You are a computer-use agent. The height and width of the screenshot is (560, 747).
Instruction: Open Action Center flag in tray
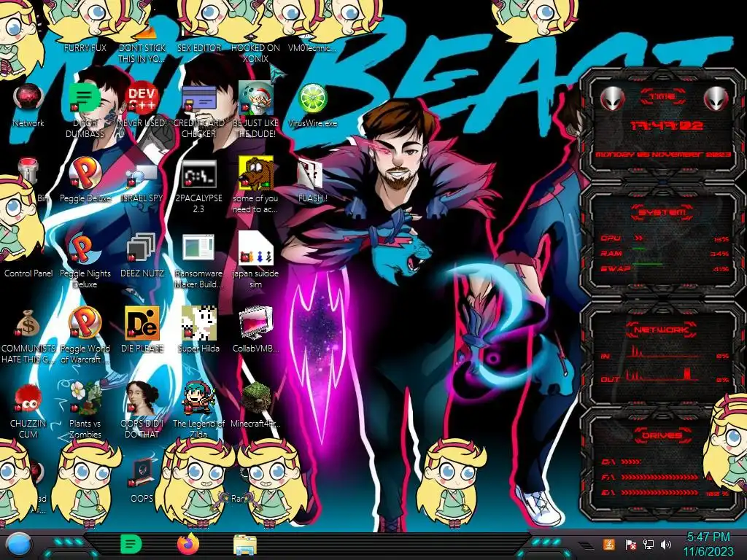tap(631, 544)
